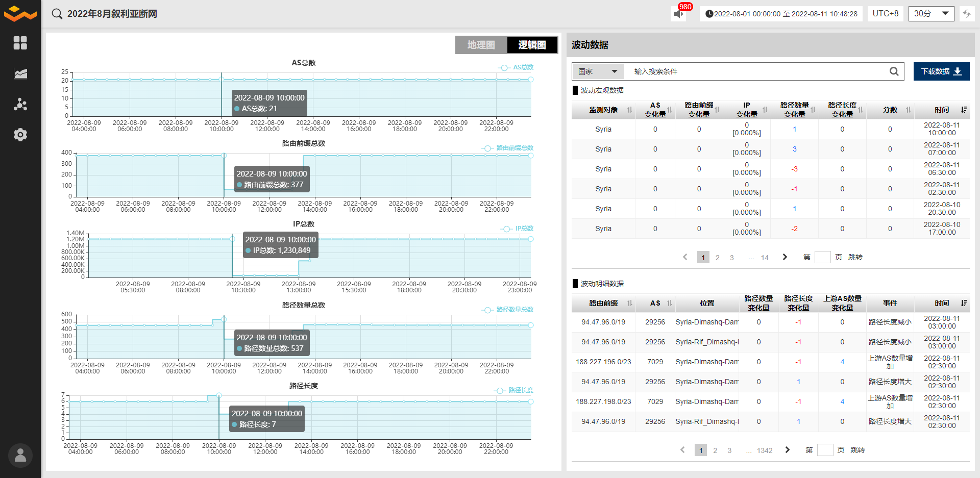Image resolution: width=980 pixels, height=478 pixels.
Task: Click the user avatar icon
Action: tap(20, 455)
